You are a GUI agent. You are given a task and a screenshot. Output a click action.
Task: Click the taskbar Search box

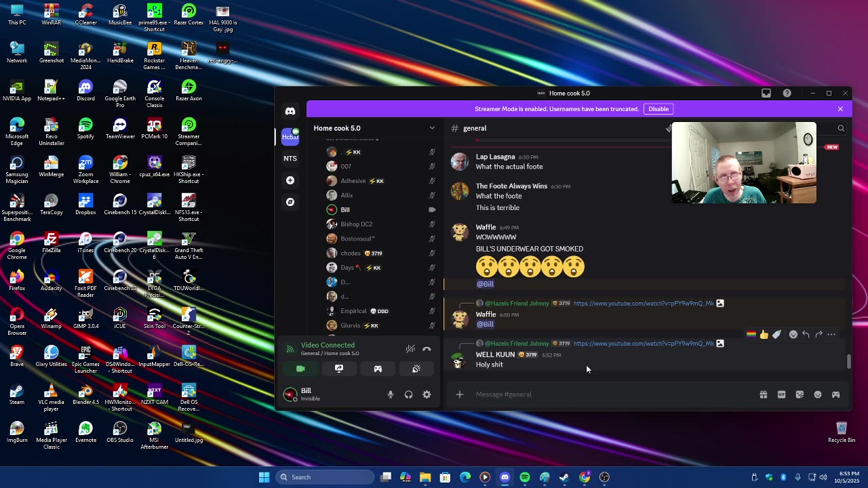(x=325, y=477)
